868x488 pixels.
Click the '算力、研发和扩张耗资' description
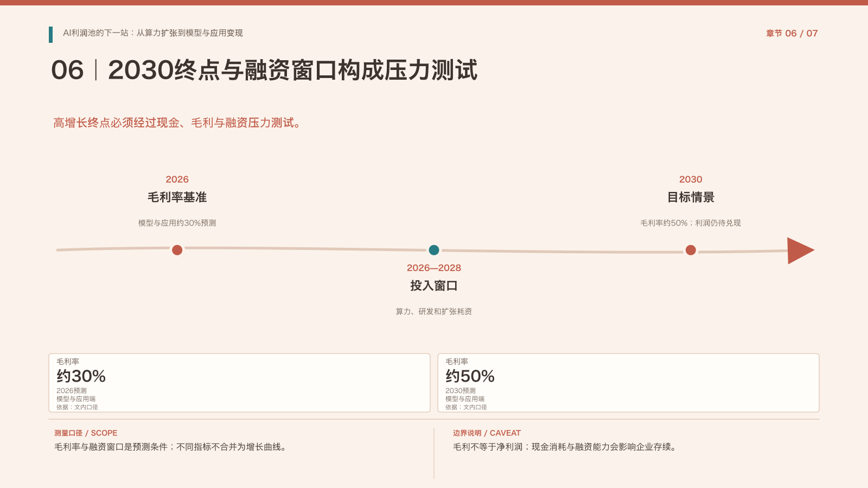click(x=434, y=311)
